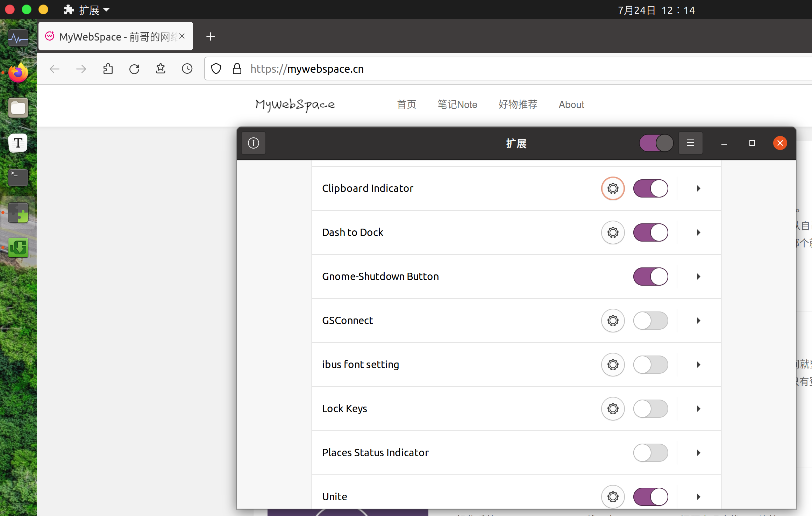Close the MyWebSpace tab
This screenshot has width=812, height=516.
(182, 36)
